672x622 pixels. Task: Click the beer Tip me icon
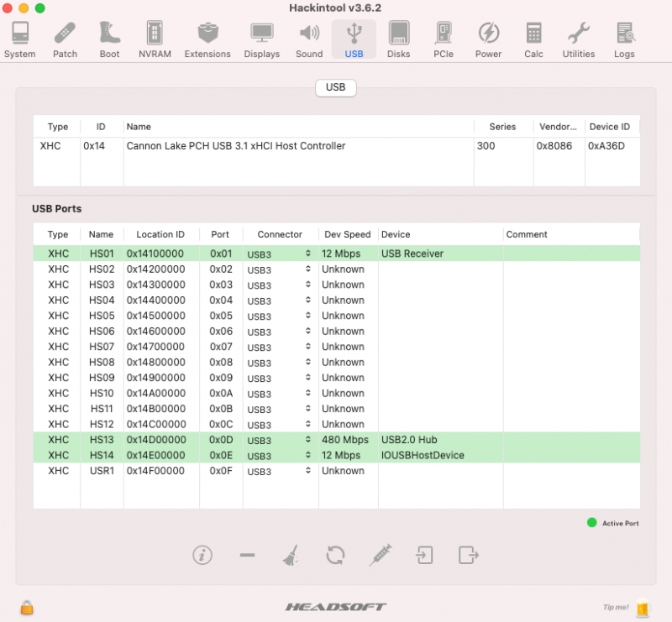[643, 607]
